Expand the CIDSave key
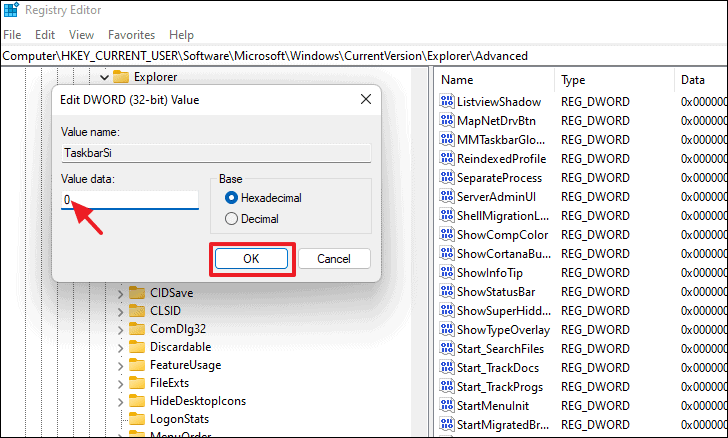This screenshot has width=728, height=438. (x=120, y=294)
